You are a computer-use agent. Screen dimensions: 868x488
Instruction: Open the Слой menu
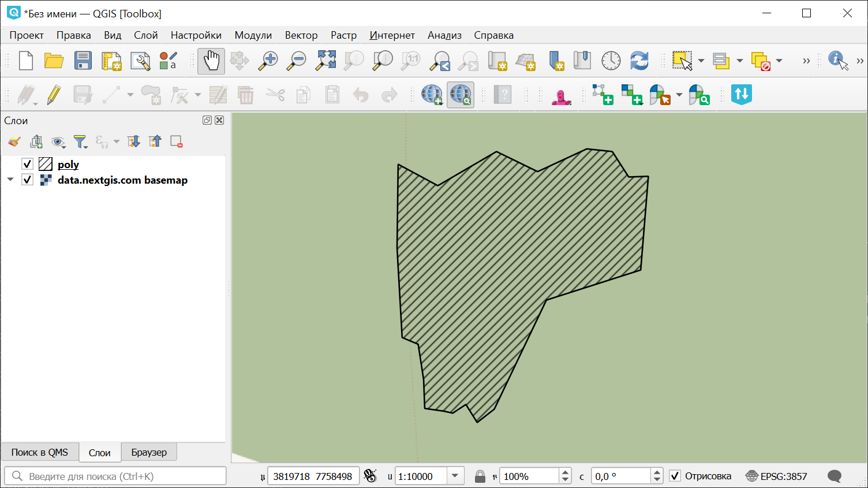(x=146, y=35)
